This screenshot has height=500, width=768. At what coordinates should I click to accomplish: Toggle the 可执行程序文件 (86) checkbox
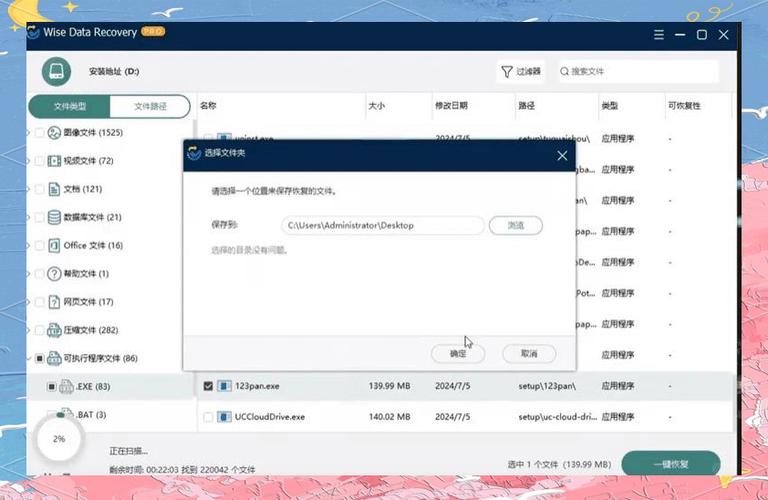40,358
